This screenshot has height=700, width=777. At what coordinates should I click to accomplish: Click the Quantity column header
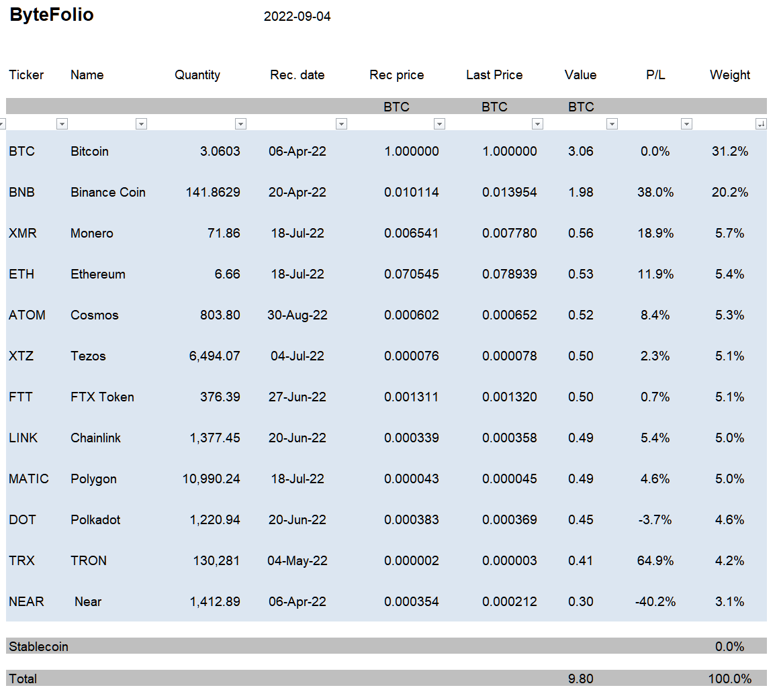pos(197,74)
